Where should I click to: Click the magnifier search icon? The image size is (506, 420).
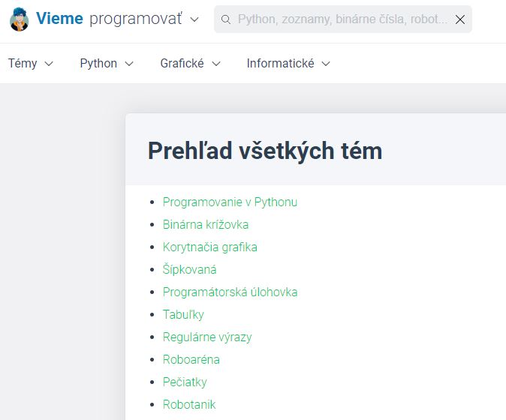(x=226, y=19)
